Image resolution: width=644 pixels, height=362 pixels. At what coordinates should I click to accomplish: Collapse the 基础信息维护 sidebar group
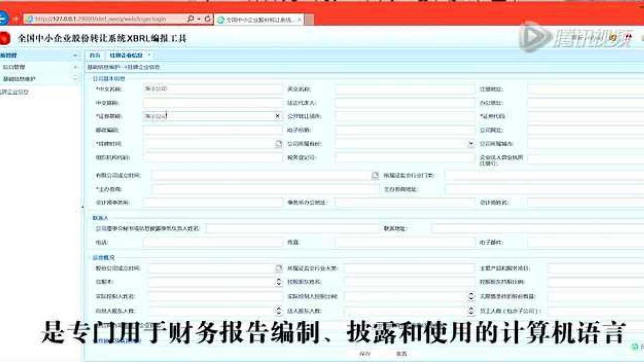tap(75, 77)
